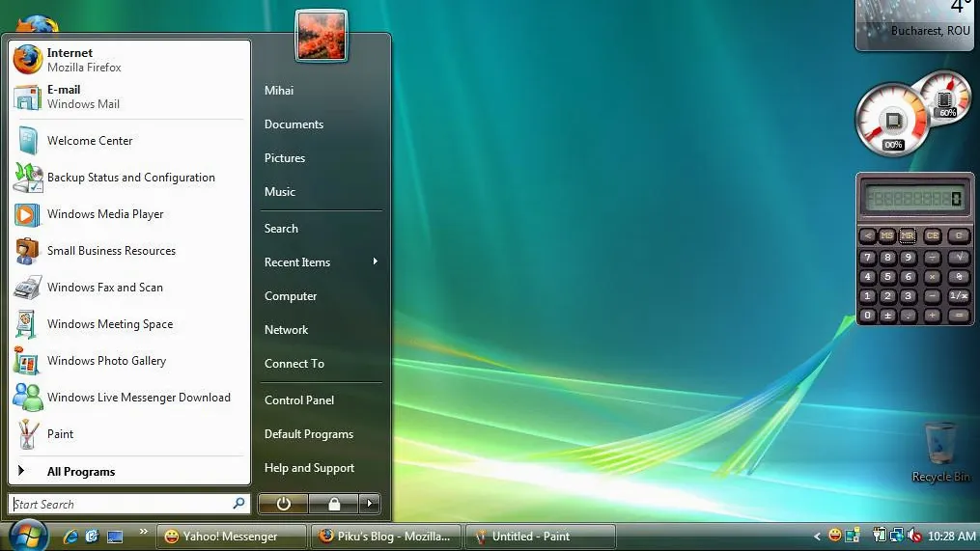Launch Windows Media Player
The width and height of the screenshot is (980, 551).
[x=104, y=214]
